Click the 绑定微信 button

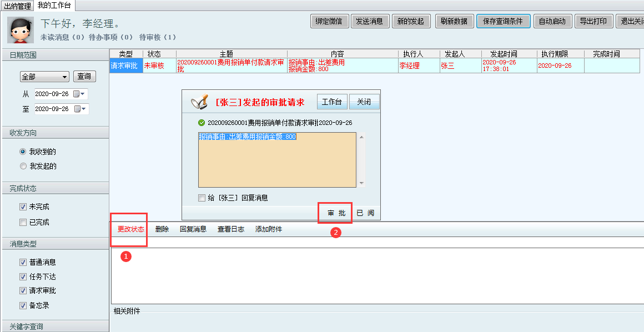click(329, 21)
